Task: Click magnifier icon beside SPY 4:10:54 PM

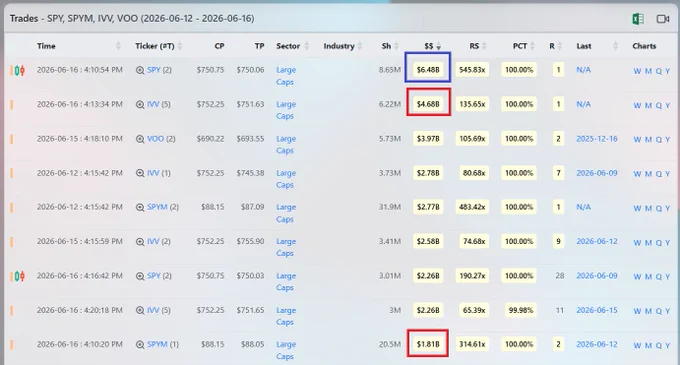Action: (140, 70)
